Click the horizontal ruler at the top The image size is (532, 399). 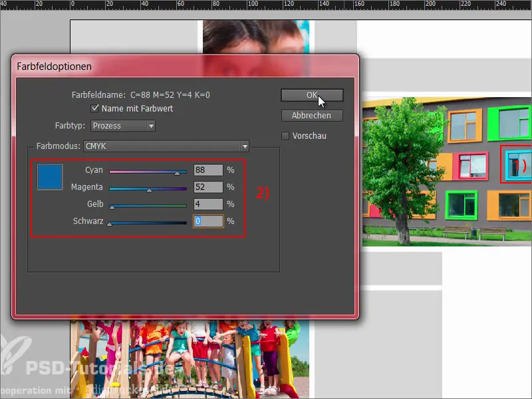pyautogui.click(x=266, y=5)
